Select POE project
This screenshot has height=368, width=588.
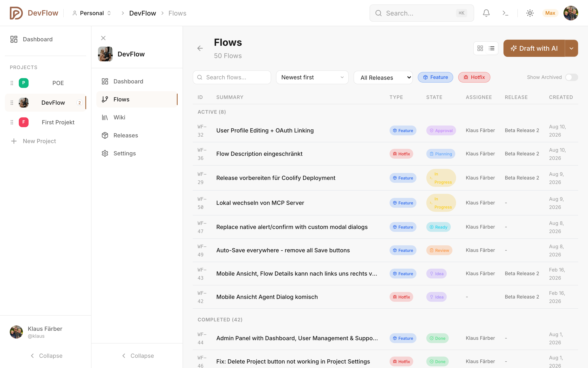[46, 83]
